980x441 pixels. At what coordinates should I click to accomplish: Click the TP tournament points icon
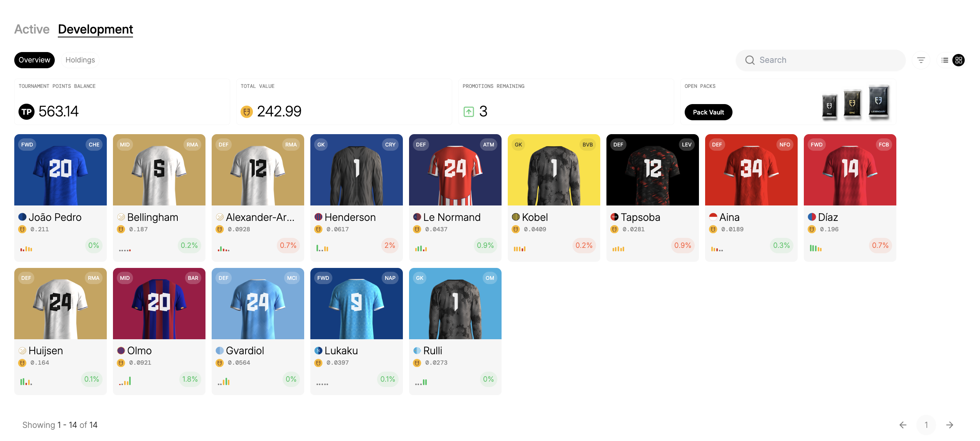27,112
